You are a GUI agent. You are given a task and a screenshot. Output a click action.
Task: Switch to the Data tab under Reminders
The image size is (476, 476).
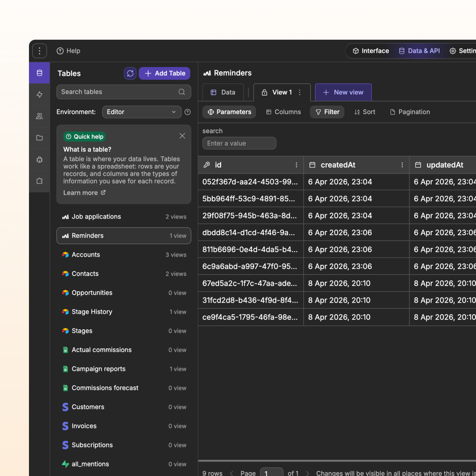[223, 92]
